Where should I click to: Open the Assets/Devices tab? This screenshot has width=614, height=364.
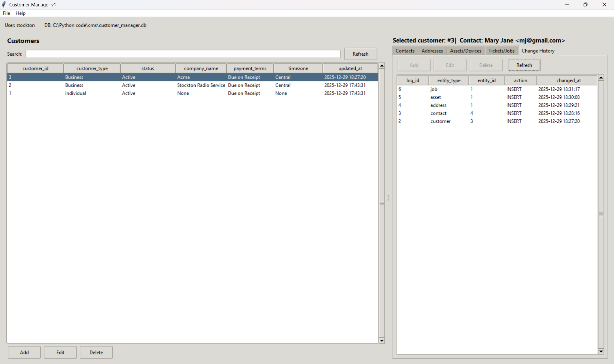465,51
